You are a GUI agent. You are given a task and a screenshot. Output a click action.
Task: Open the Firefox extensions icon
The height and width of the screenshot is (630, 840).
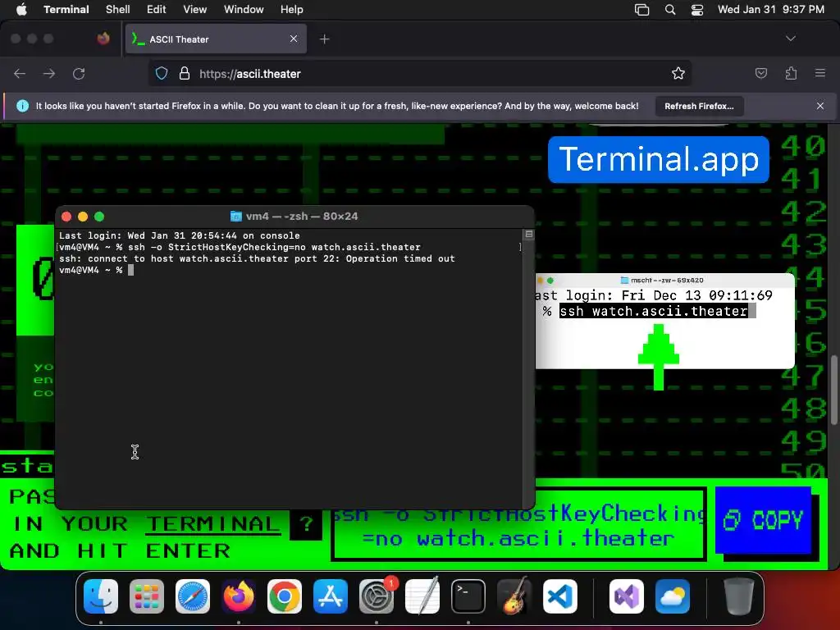click(791, 73)
